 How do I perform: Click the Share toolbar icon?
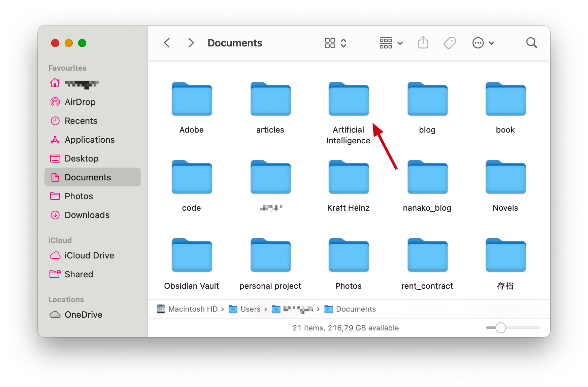[423, 43]
